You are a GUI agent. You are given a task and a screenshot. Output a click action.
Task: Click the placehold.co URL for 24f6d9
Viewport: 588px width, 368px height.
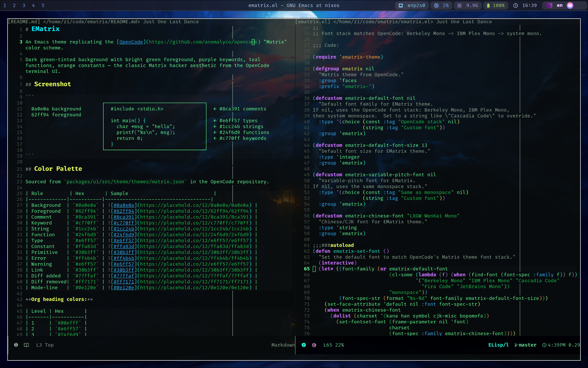(x=194, y=235)
